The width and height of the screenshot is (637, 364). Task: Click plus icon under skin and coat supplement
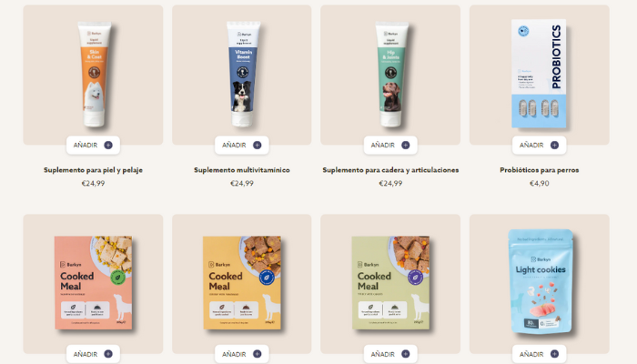[x=108, y=145]
